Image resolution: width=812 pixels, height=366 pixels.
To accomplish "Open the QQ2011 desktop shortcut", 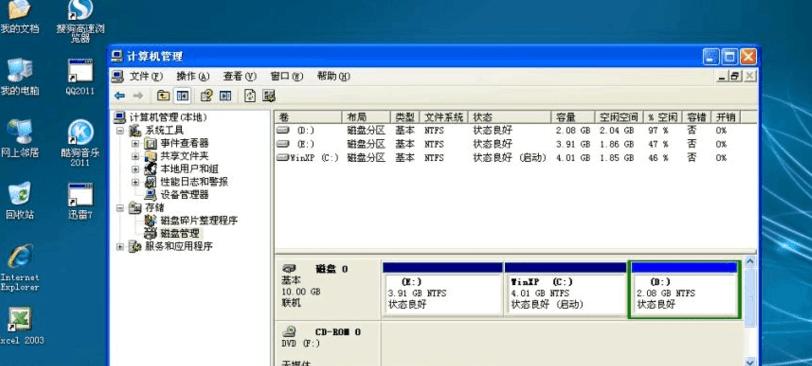I will click(x=80, y=77).
